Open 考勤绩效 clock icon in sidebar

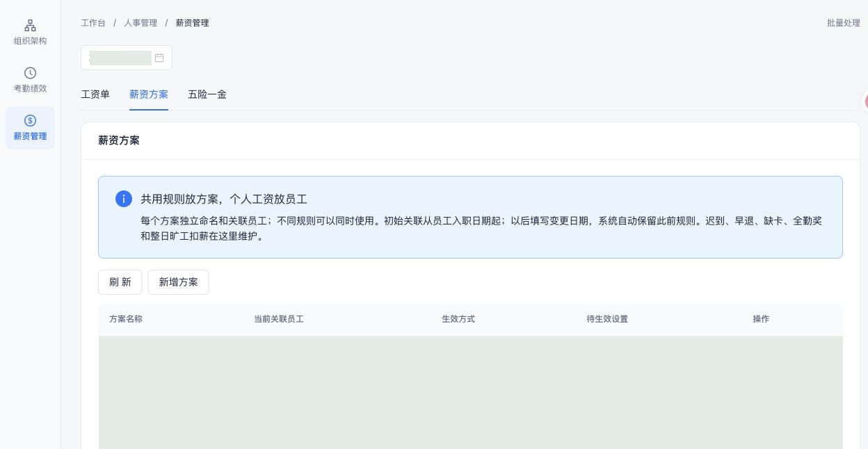[x=30, y=73]
